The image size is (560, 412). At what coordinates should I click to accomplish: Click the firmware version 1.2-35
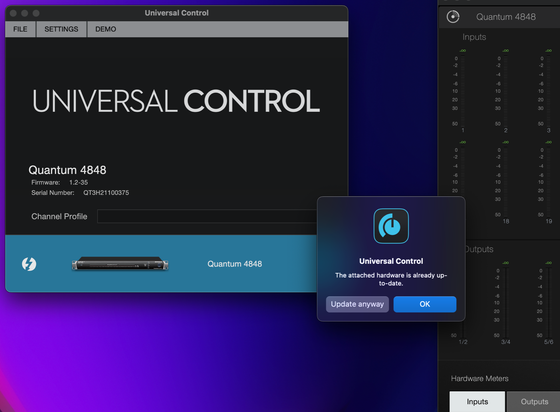pos(79,182)
